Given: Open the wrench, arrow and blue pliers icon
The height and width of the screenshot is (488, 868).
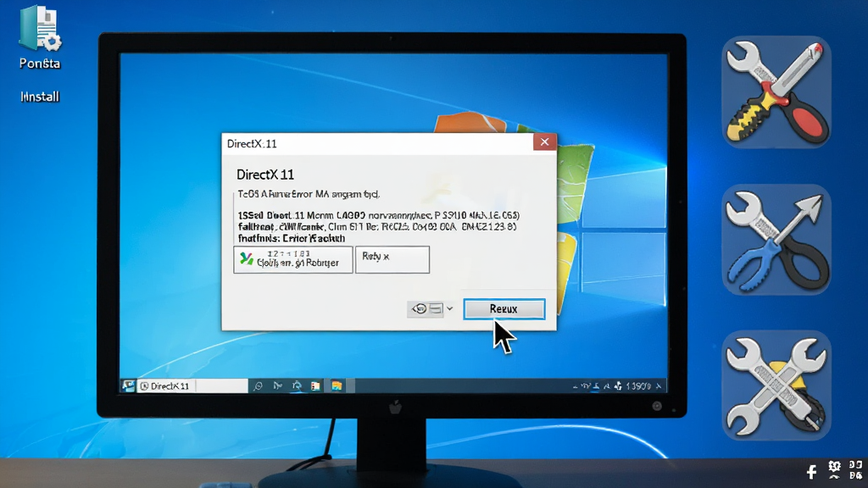Looking at the screenshot, I should tap(776, 240).
